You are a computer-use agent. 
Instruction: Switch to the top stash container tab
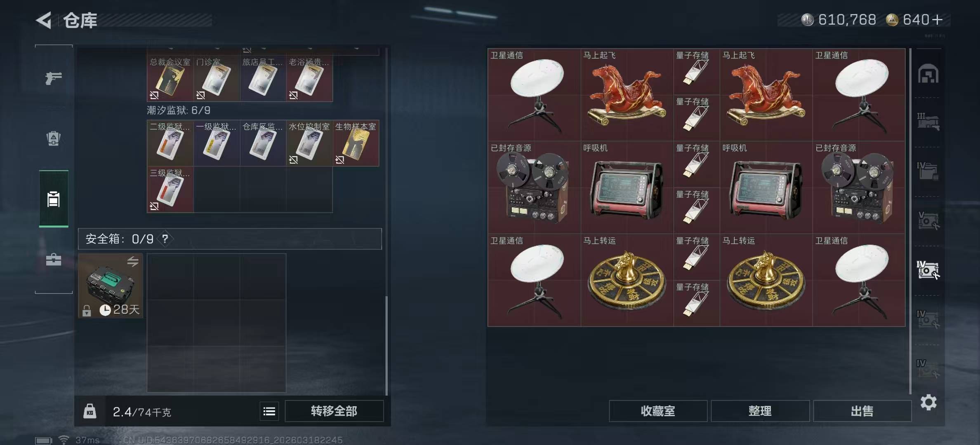point(928,74)
